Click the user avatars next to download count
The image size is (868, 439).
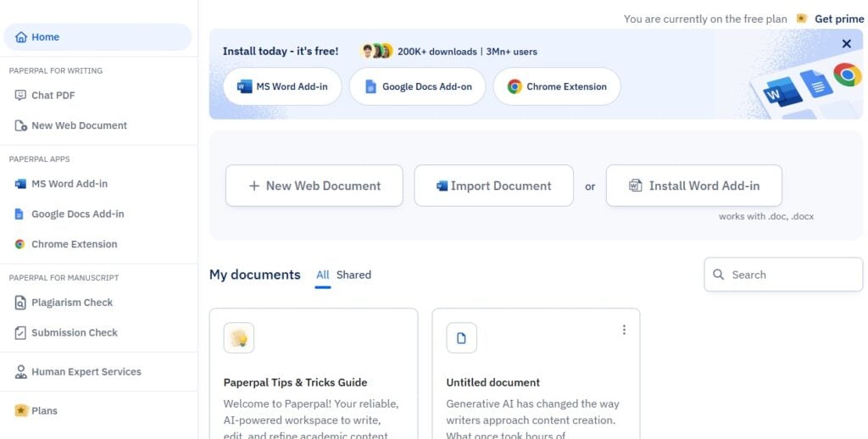point(376,52)
